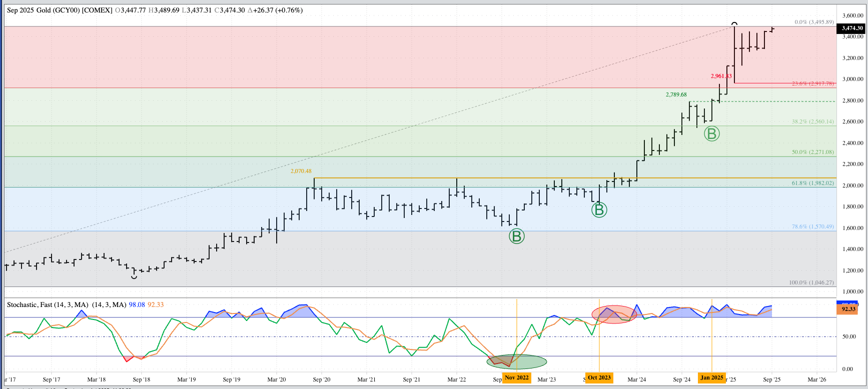The width and height of the screenshot is (868, 389).
Task: Click the black 3,474.30 current price tag
Action: (x=852, y=28)
